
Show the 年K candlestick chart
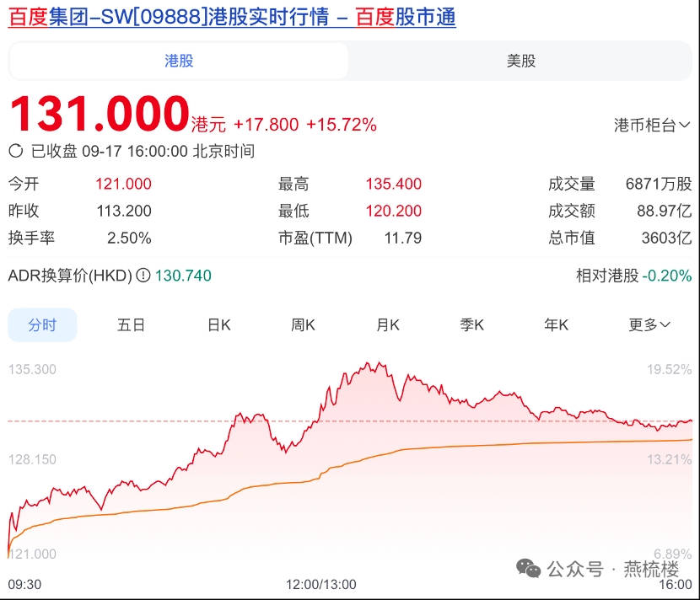tap(557, 325)
